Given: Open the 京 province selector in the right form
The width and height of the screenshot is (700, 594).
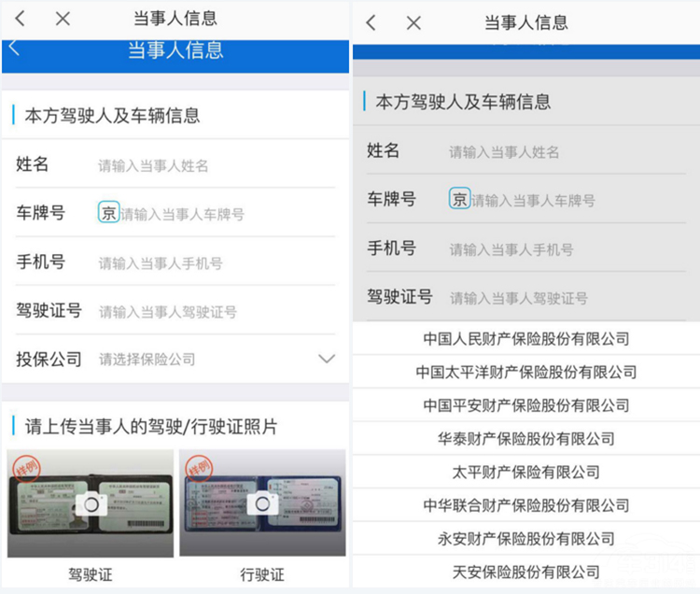Looking at the screenshot, I should coord(459,199).
